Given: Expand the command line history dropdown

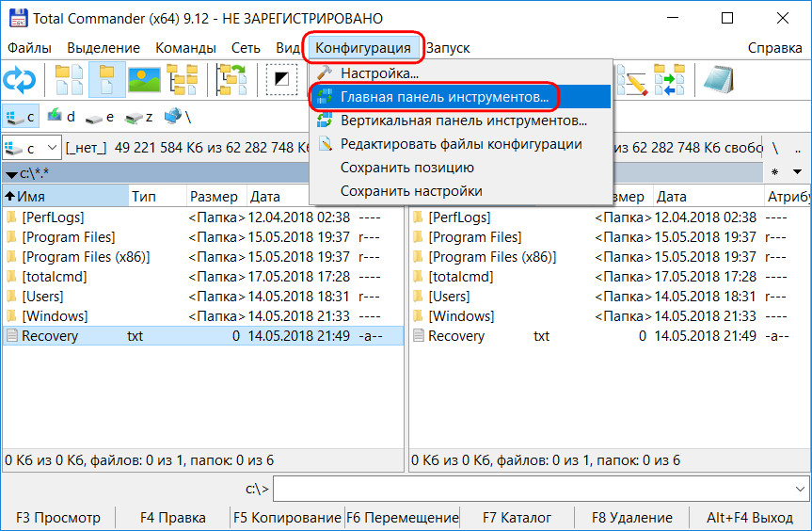Looking at the screenshot, I should pos(798,489).
